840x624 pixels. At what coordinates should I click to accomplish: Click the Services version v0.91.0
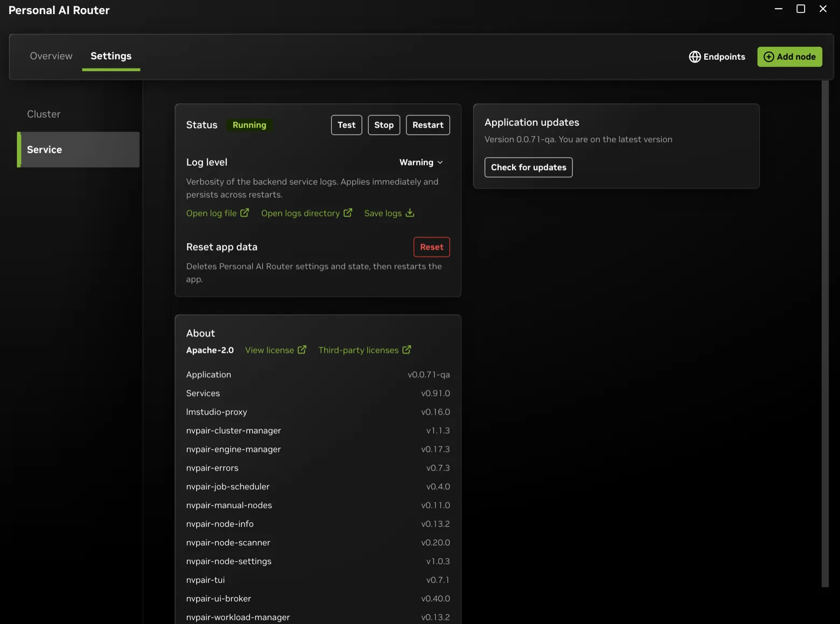435,393
